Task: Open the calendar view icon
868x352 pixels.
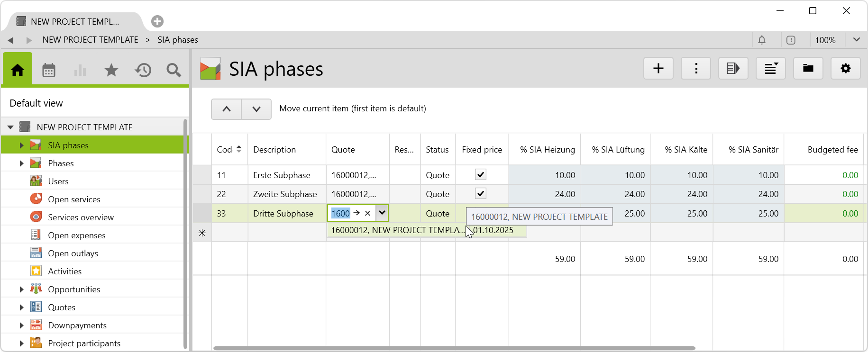Action: point(49,70)
